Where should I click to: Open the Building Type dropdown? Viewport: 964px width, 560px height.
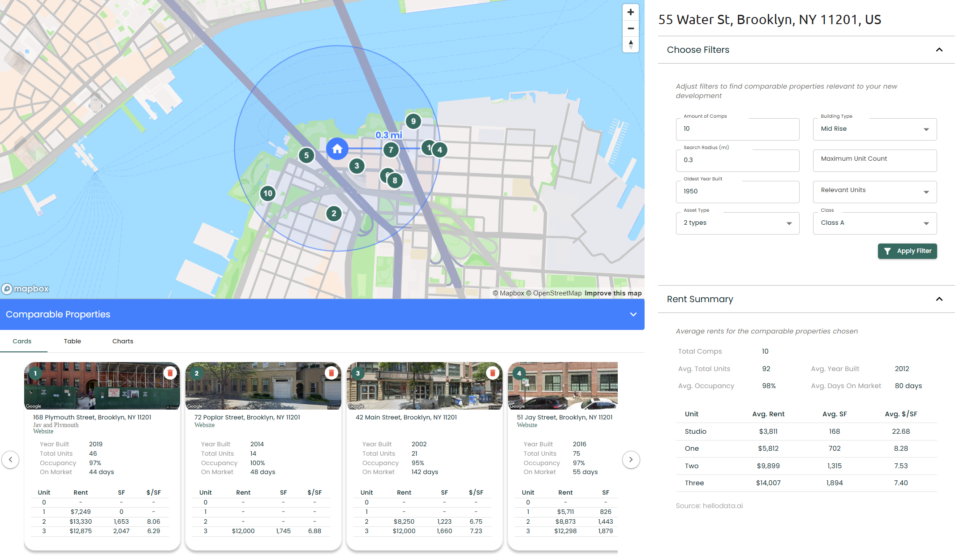[874, 129]
